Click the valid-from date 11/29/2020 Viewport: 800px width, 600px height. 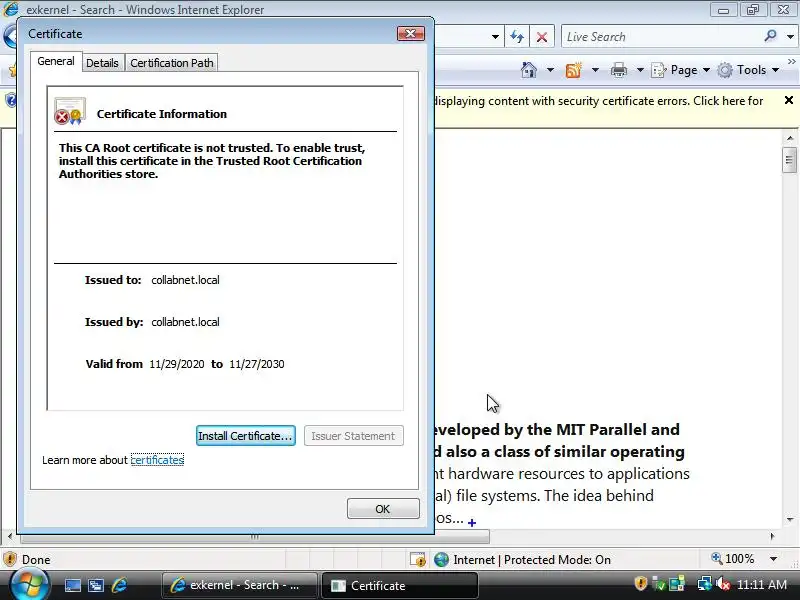pyautogui.click(x=177, y=364)
